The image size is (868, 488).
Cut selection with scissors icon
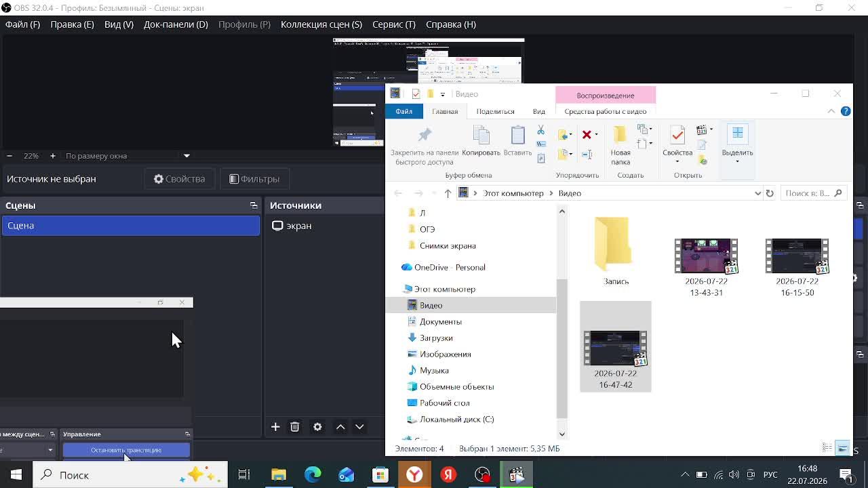point(540,129)
